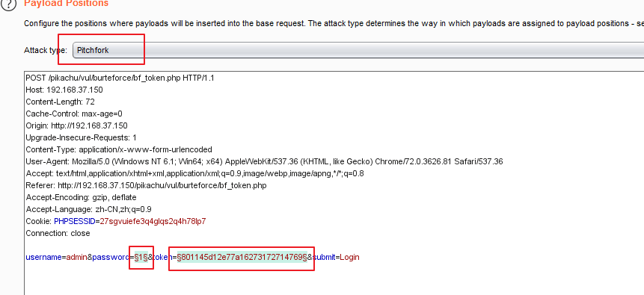Image resolution: width=644 pixels, height=295 pixels.
Task: Click the admin username value
Action: pos(76,257)
